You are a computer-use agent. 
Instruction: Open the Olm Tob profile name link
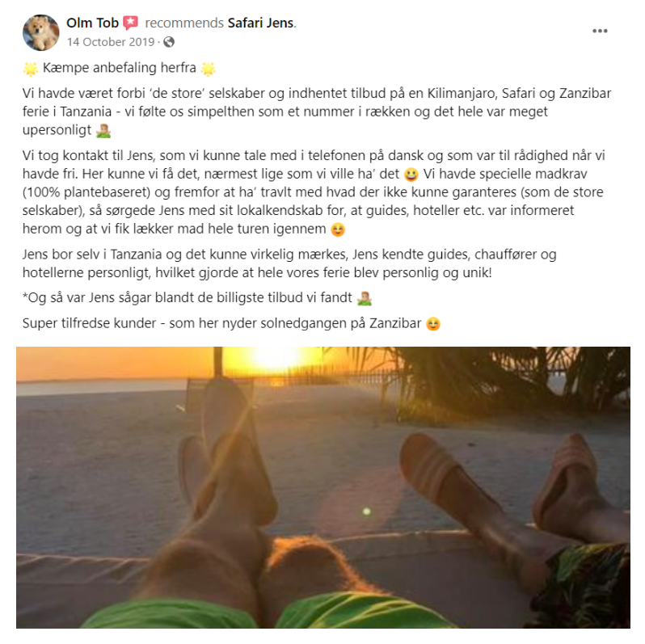(92, 23)
